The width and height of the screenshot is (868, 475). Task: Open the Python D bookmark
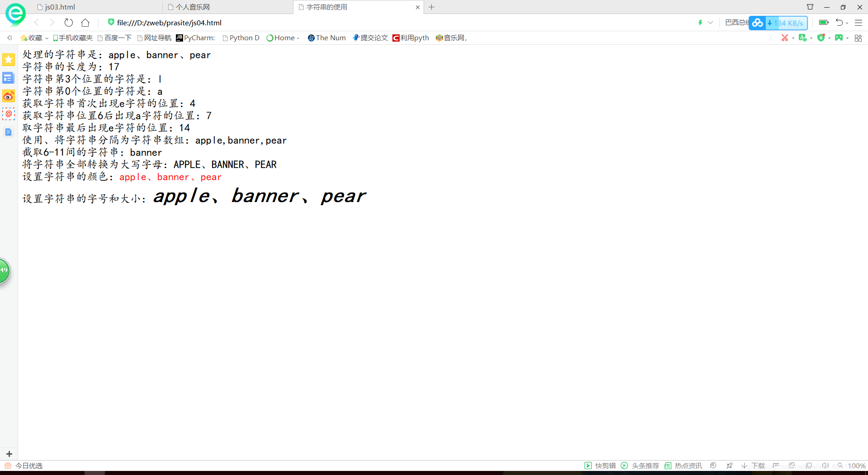(241, 38)
